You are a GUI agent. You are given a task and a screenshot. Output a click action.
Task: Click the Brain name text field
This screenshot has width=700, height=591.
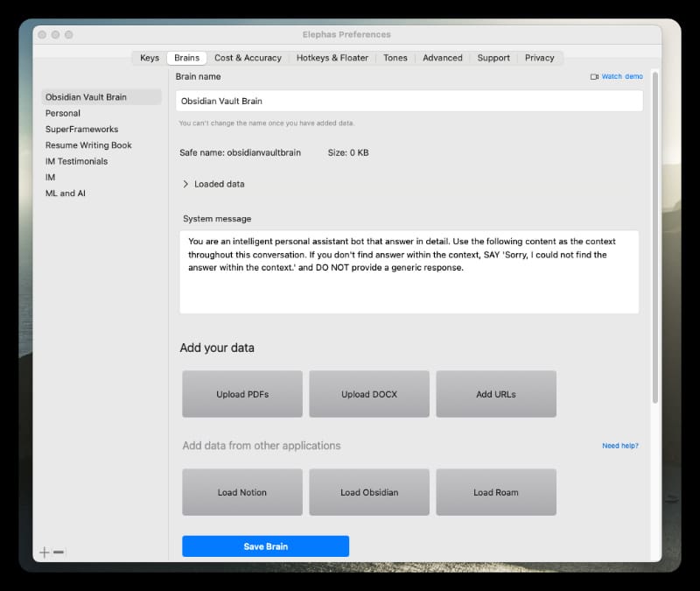click(x=409, y=101)
